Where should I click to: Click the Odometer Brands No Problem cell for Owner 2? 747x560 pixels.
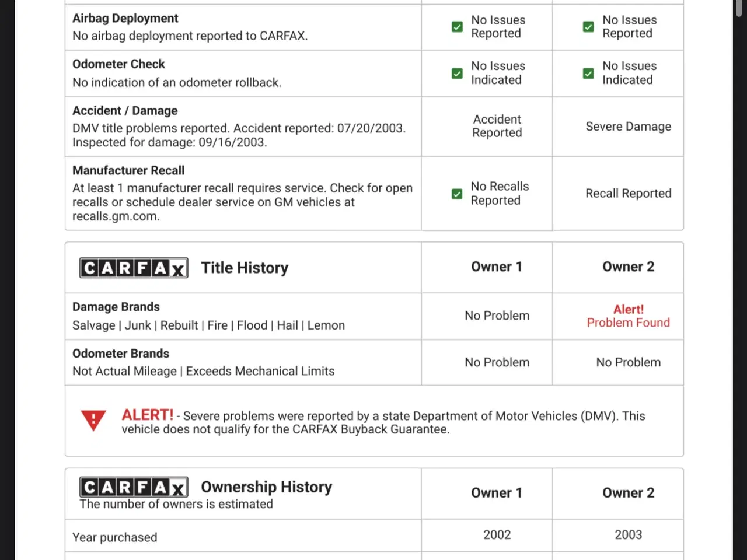pos(628,362)
